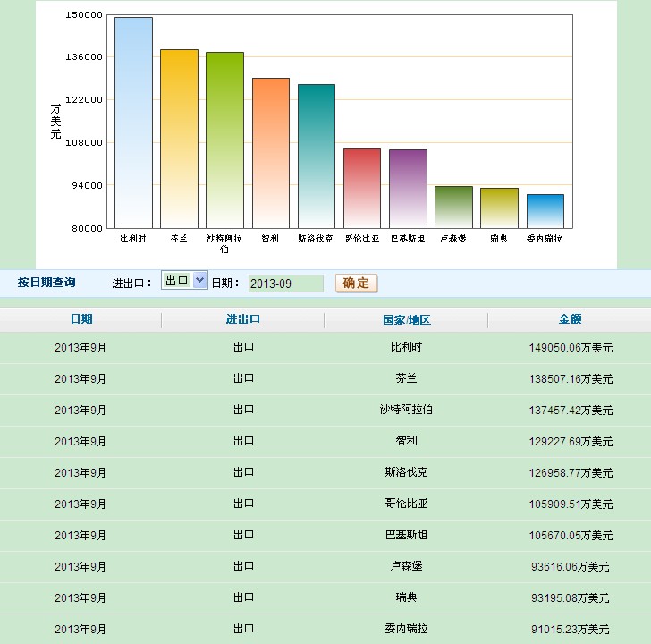
Task: Click the 沙特阿拉伯 country cell in table
Action: click(406, 410)
